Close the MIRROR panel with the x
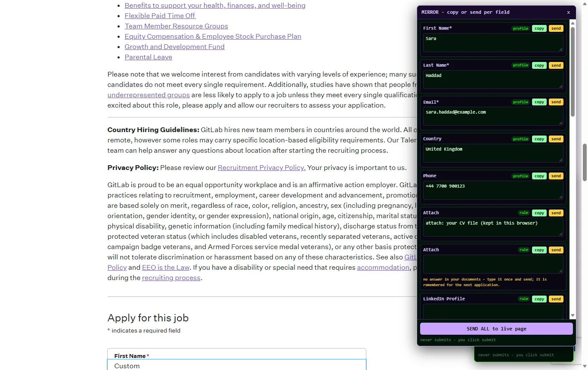 click(568, 12)
